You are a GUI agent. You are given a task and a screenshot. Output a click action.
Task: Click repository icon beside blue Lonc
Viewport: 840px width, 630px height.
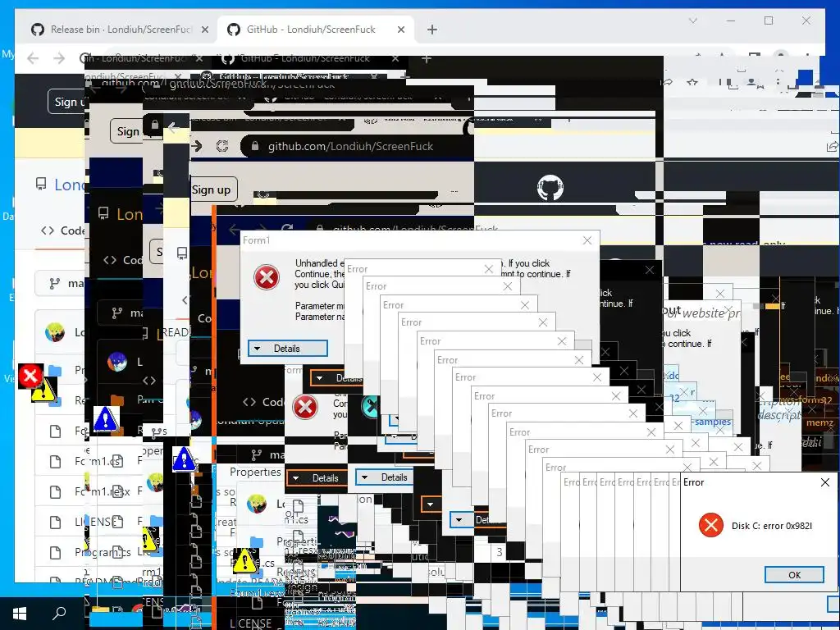(41, 185)
